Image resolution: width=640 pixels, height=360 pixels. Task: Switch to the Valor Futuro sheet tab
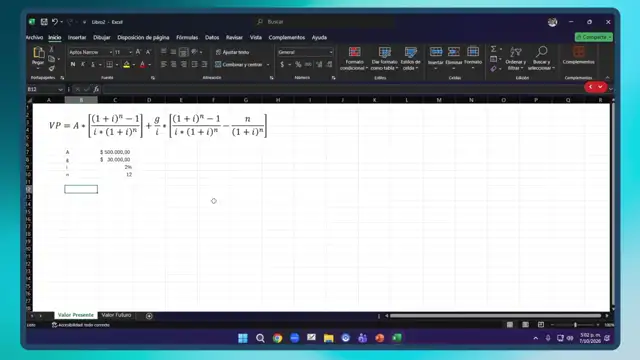116,315
